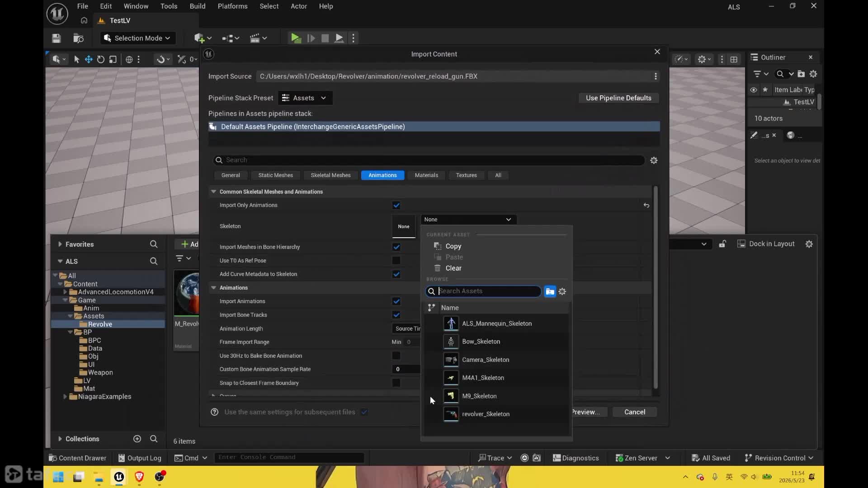
Task: Select revolver_Skeleton from asset list
Action: pos(496,414)
